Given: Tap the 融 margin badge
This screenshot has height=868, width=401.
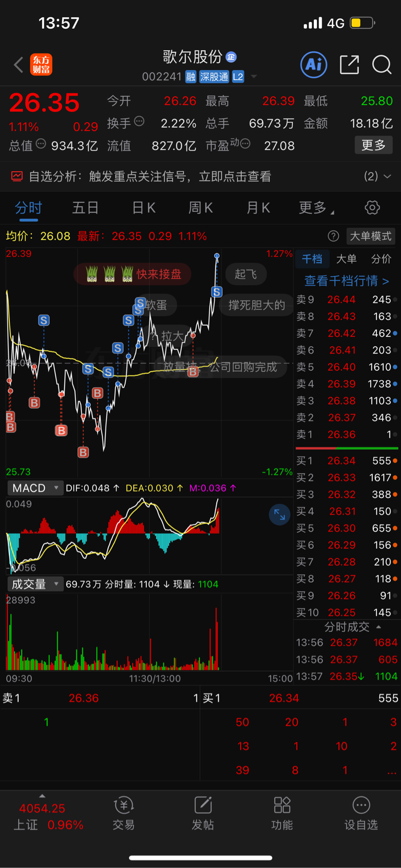Looking at the screenshot, I should point(191,77).
